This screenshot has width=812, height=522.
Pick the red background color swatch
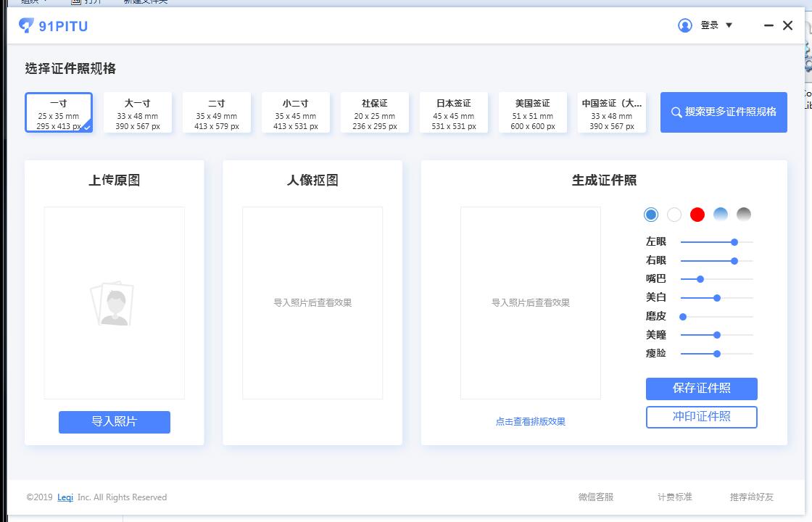(x=697, y=215)
